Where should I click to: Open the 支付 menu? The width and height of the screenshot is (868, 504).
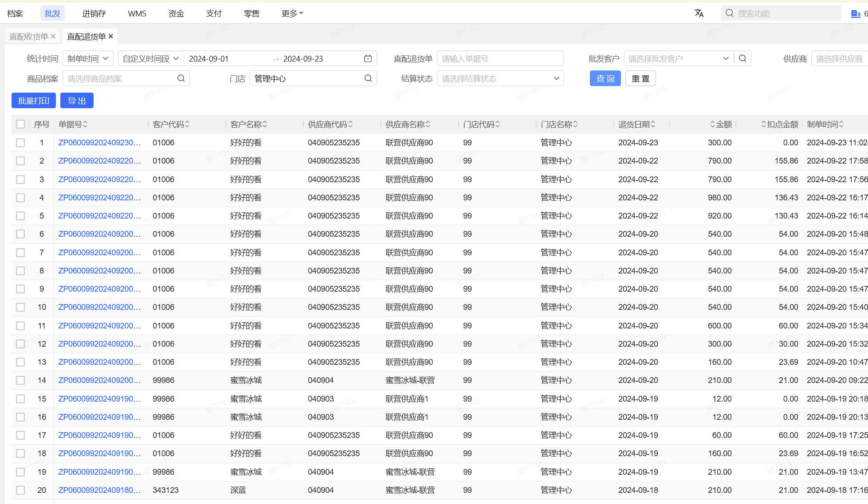[x=214, y=13]
